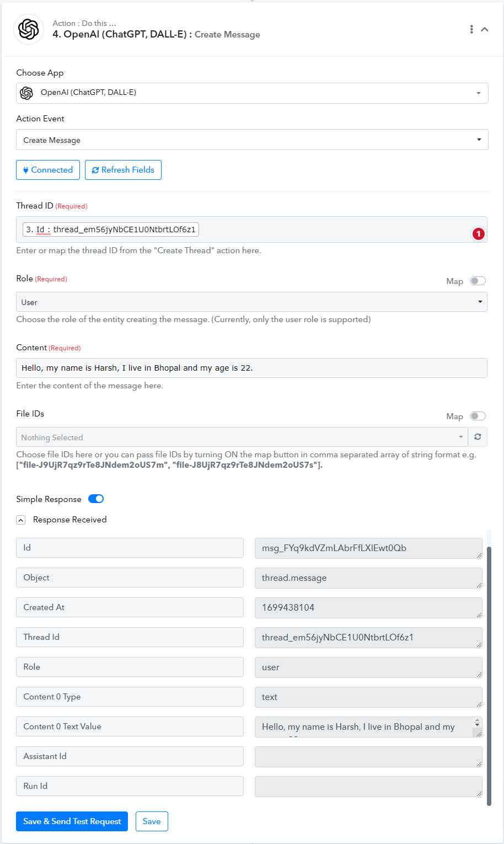Open the three-dot step options menu
The image size is (504, 844).
click(471, 29)
